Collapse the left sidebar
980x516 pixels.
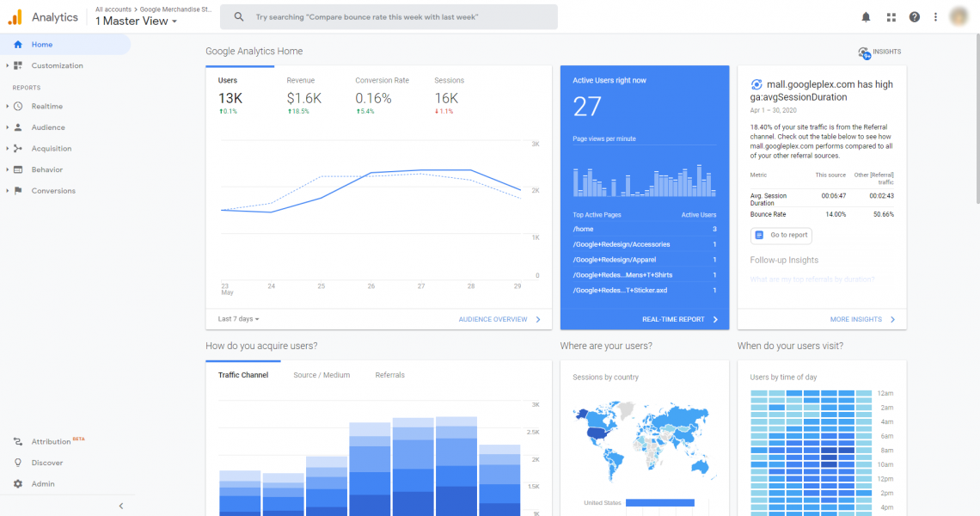click(x=120, y=506)
